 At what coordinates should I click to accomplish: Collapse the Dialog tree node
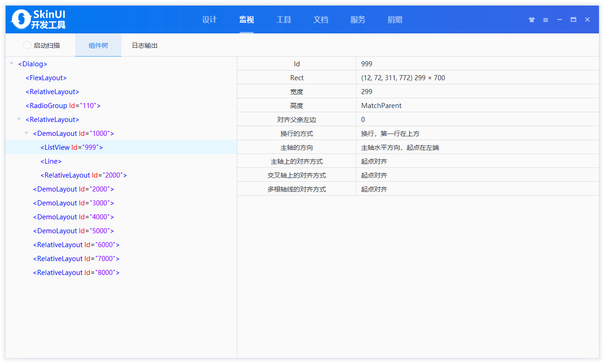click(12, 64)
